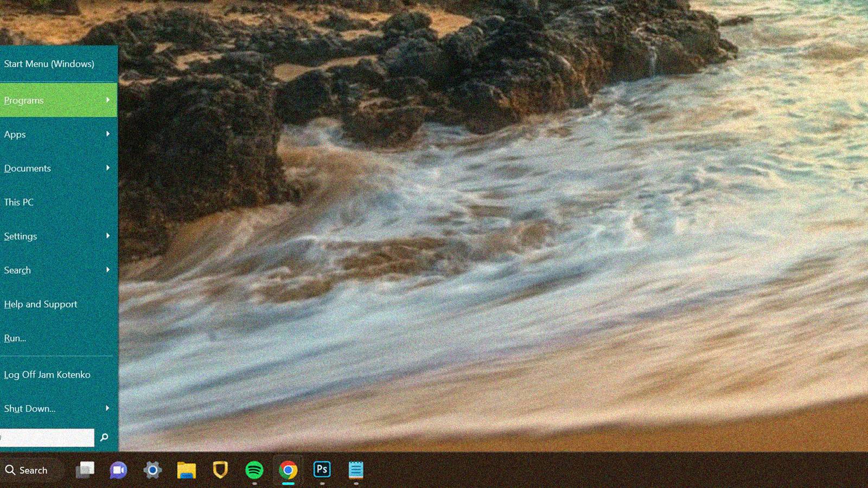Open Adobe Photoshop from the taskbar
This screenshot has height=488, width=868.
pos(322,471)
